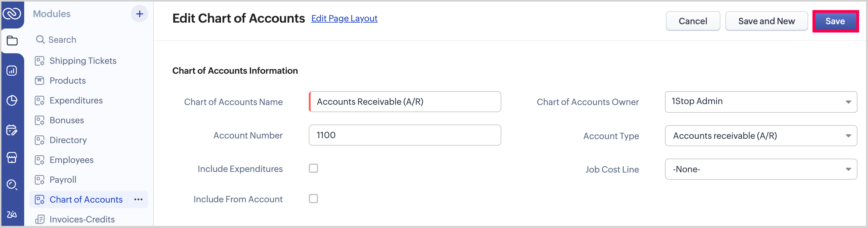
Task: Open the calendar edit icon in rail
Action: pos(12,130)
